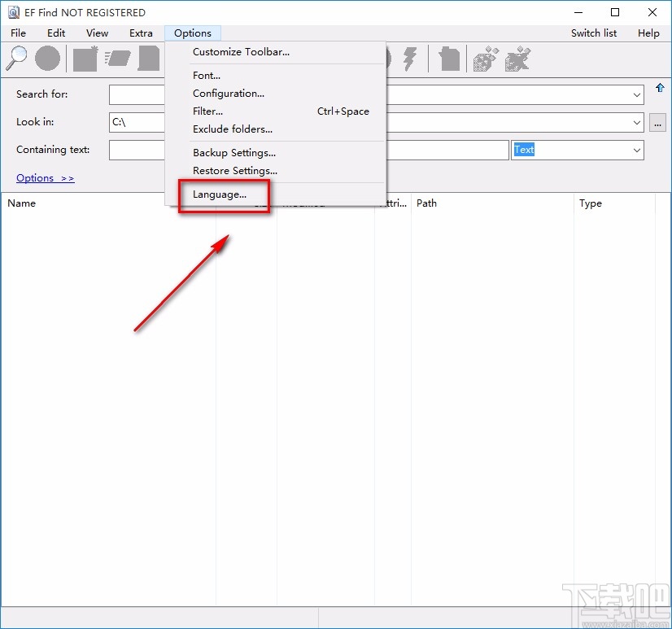Click the grey circular stop icon
Viewport: 672px width, 629px height.
47,58
